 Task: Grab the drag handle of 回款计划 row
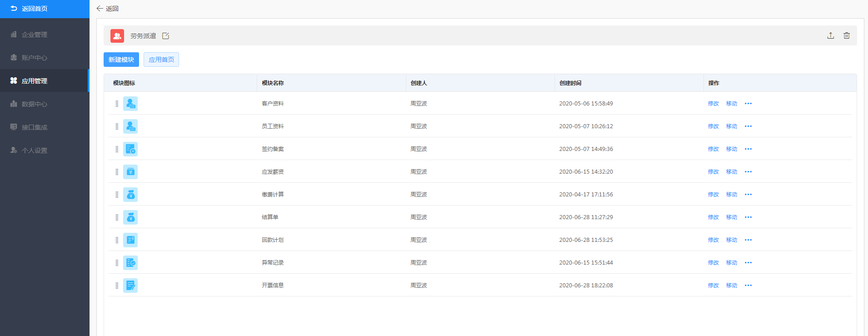point(117,240)
